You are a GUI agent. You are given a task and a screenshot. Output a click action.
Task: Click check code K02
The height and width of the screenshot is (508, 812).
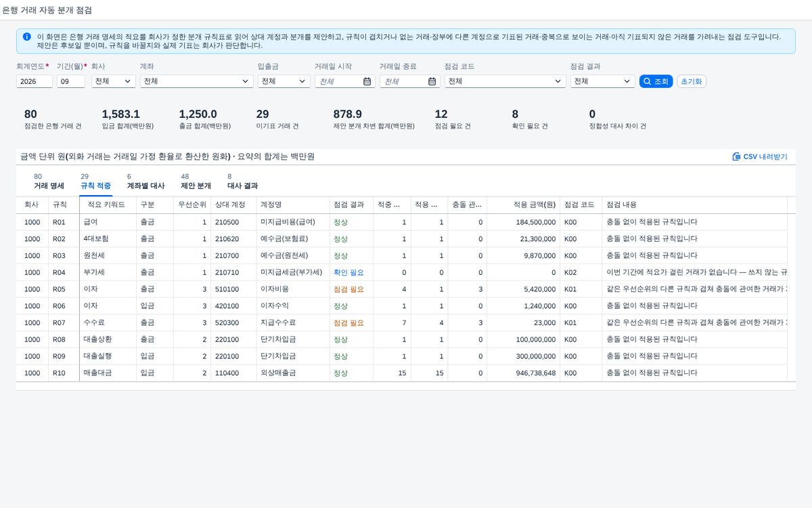570,272
